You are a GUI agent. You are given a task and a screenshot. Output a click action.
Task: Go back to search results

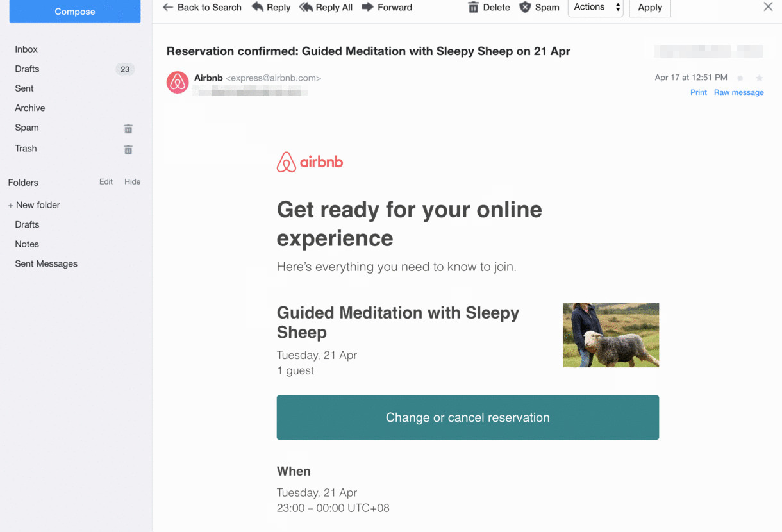[202, 7]
